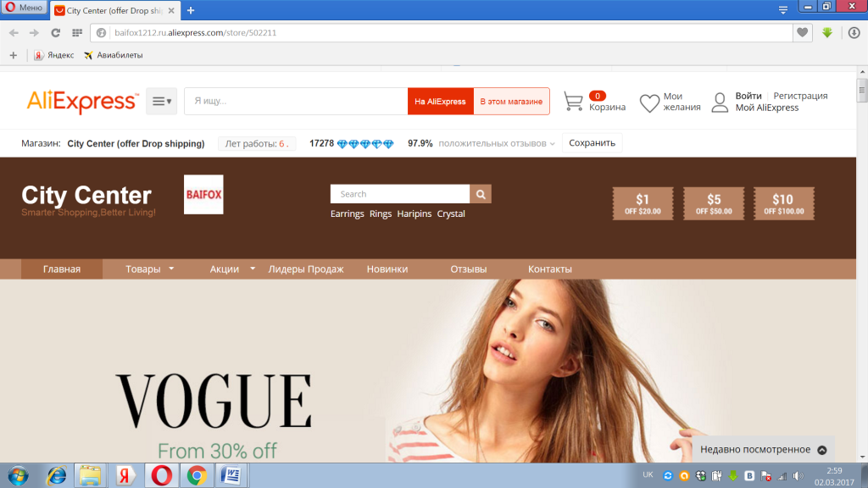
Task: Reload the current page
Action: click(x=55, y=33)
